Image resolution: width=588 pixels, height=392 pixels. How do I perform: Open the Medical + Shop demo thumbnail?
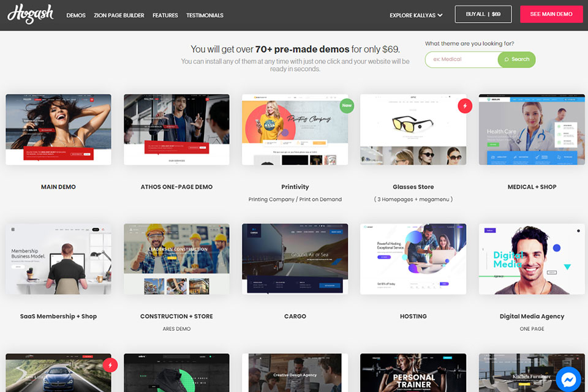(x=532, y=129)
